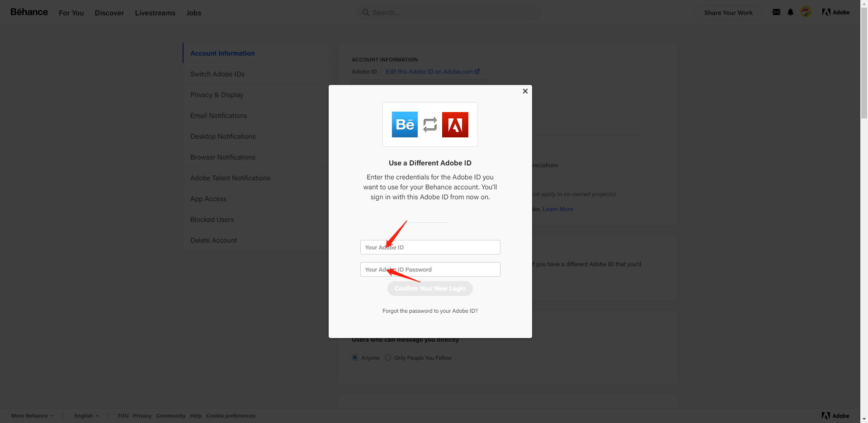Open the messages envelope icon

776,12
